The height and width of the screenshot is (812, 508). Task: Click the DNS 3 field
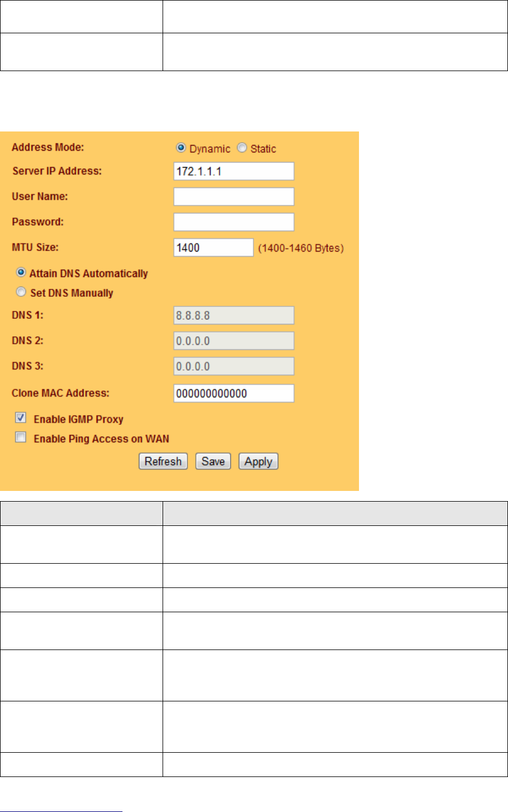[x=234, y=366]
